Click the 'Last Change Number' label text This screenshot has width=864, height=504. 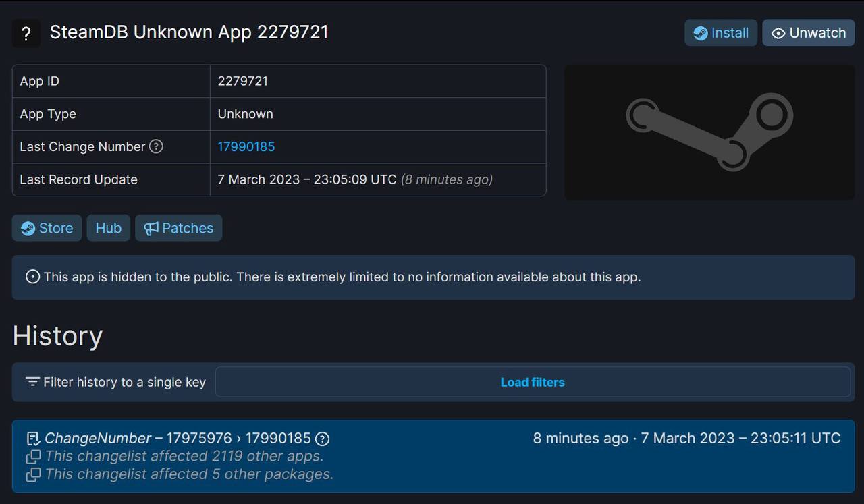tap(82, 146)
